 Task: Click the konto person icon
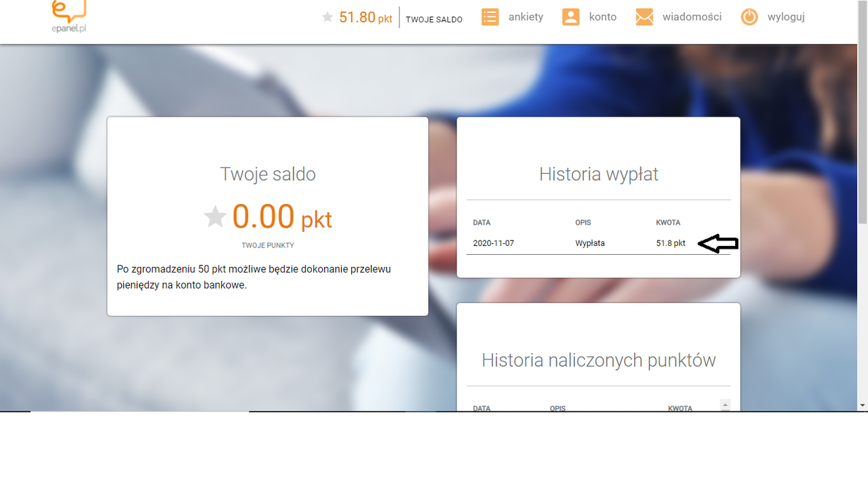pyautogui.click(x=571, y=17)
